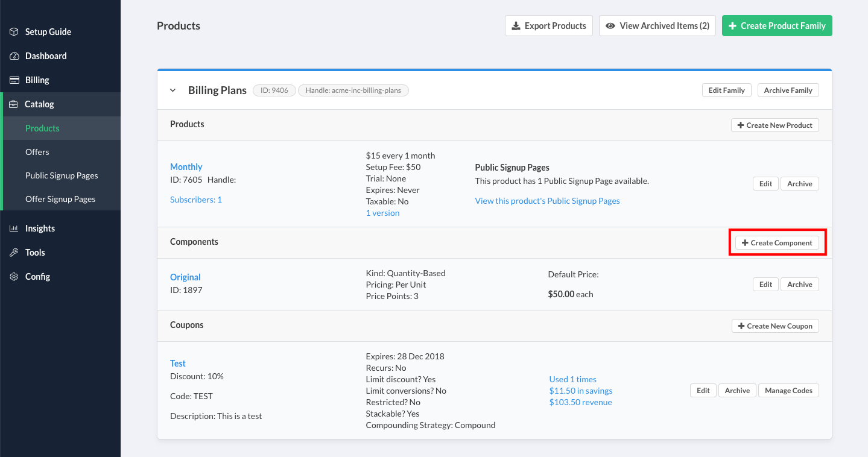Image resolution: width=868 pixels, height=457 pixels.
Task: Click the Insights bar chart icon
Action: (14, 228)
